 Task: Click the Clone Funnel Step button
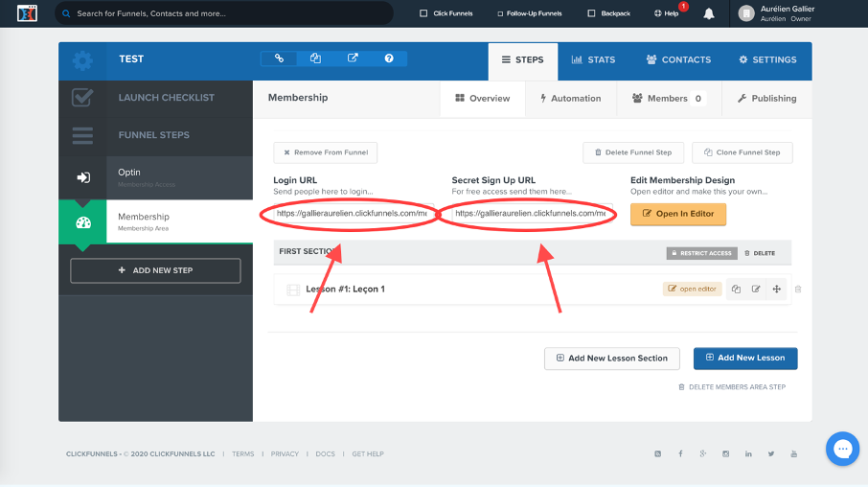click(742, 152)
